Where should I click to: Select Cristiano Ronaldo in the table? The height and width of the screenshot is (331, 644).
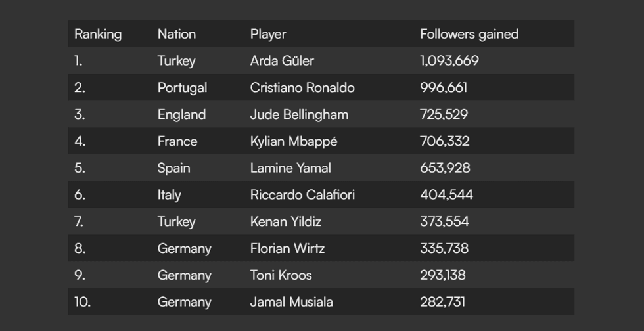[x=302, y=88]
